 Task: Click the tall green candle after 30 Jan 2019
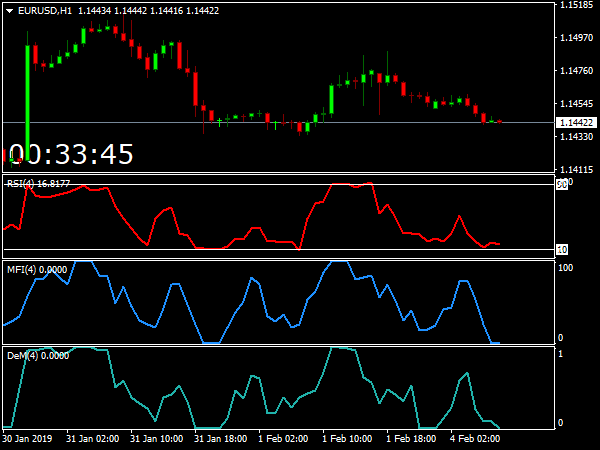tap(28, 103)
